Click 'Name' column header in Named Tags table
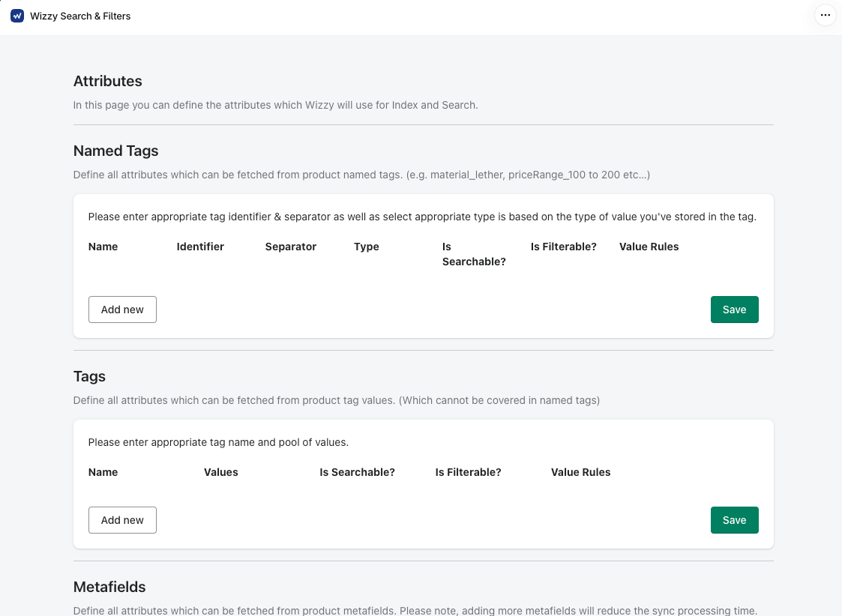842x616 pixels. (x=103, y=247)
